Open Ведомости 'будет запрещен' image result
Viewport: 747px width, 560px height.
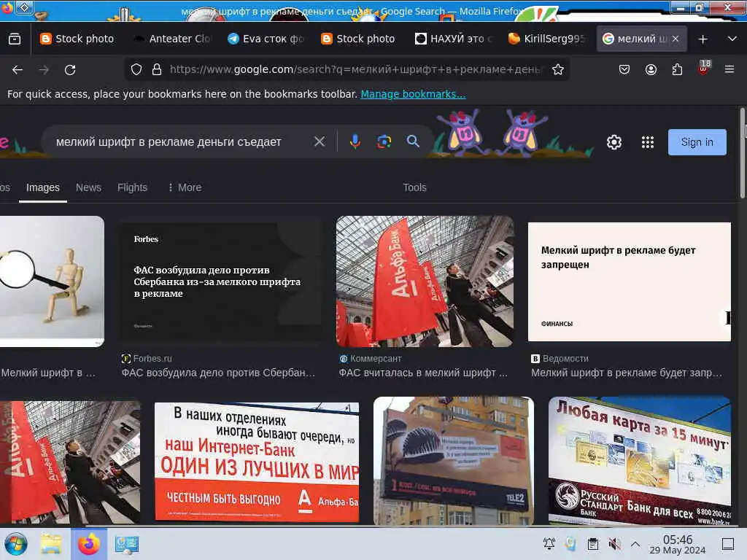(x=630, y=281)
